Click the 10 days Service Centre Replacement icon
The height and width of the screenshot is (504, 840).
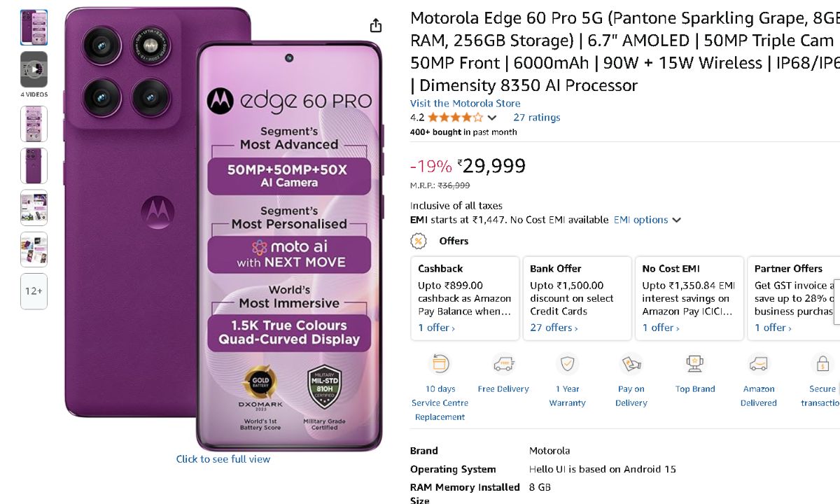pos(440,364)
